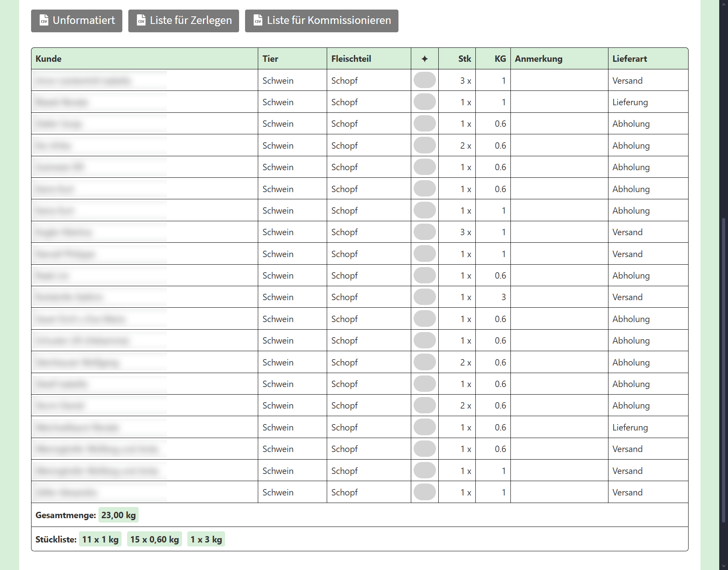Toggle the pill in the Lieferung row with 1 kg
Screen dimensions: 728x570
[x=424, y=102]
